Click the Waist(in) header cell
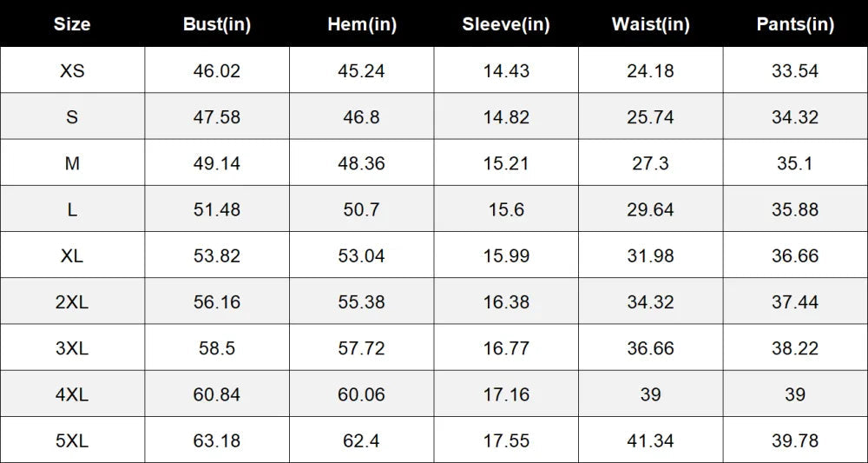 click(x=650, y=24)
